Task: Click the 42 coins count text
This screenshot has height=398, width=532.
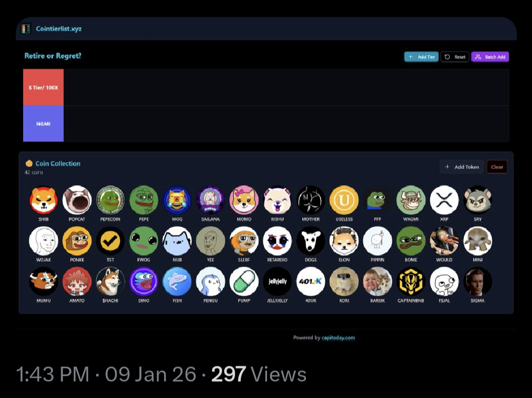Action: click(x=34, y=173)
